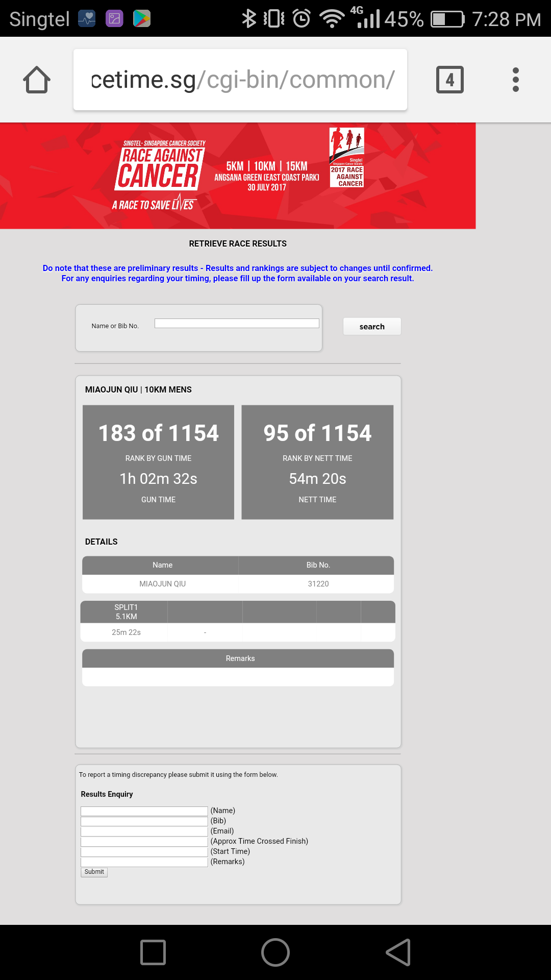Viewport: 551px width, 980px height.
Task: Click the '7:28 PM' clock in status bar
Action: coord(506,19)
